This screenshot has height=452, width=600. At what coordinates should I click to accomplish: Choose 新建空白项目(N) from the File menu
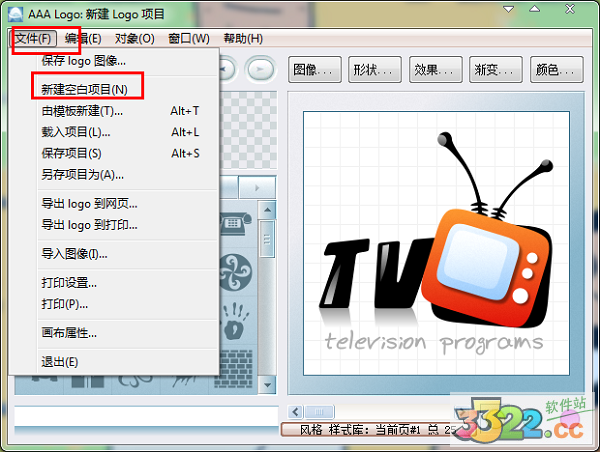pos(85,89)
